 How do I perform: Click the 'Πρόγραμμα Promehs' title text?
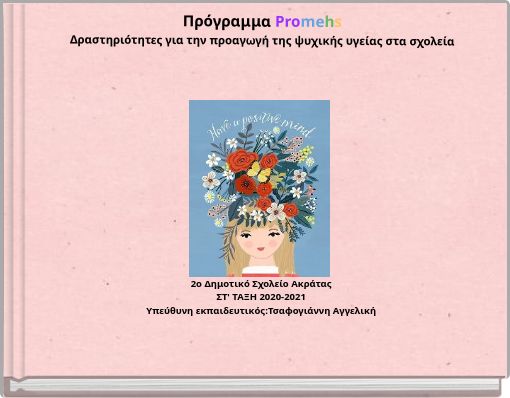point(262,22)
